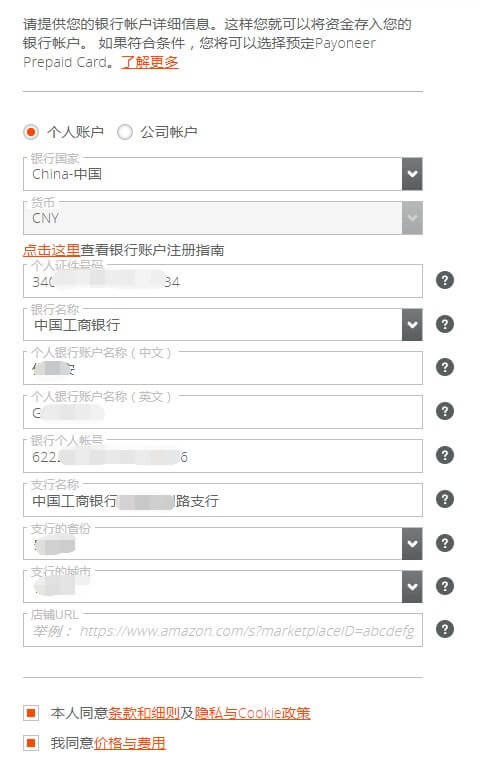Toggle the 价格与费用 agreement checkbox
Screen dimensions: 480x772
31,742
